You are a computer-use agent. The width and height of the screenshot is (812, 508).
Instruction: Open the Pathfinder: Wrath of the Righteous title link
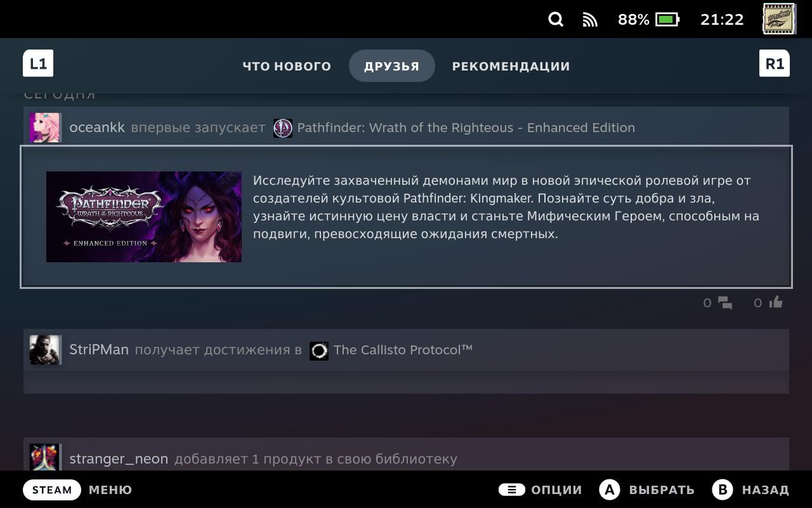tap(466, 128)
